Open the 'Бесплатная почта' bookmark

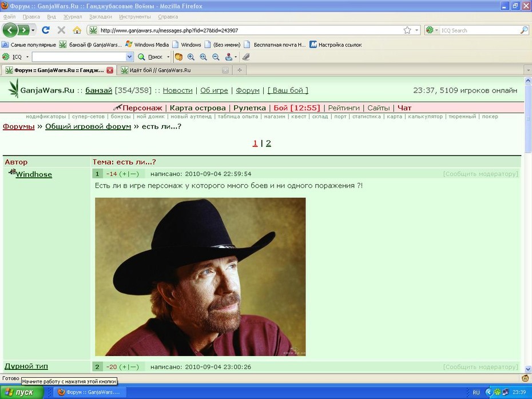pyautogui.click(x=275, y=45)
